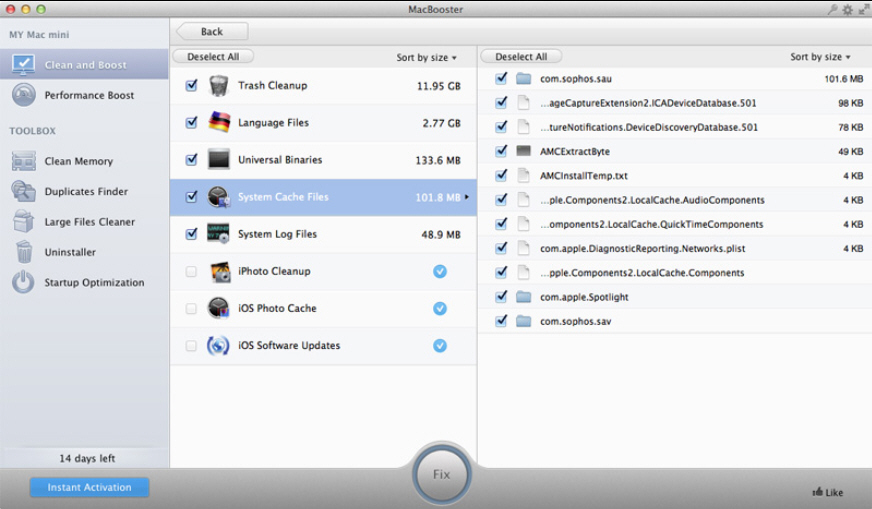Select the Uninstaller label in toolbox
Image resolution: width=872 pixels, height=509 pixels.
(x=70, y=252)
